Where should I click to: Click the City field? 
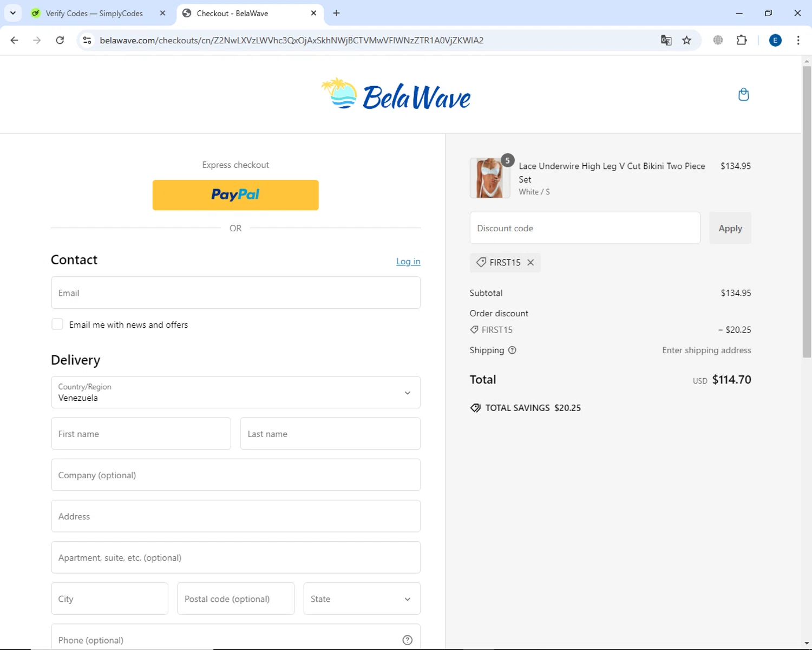pos(109,599)
